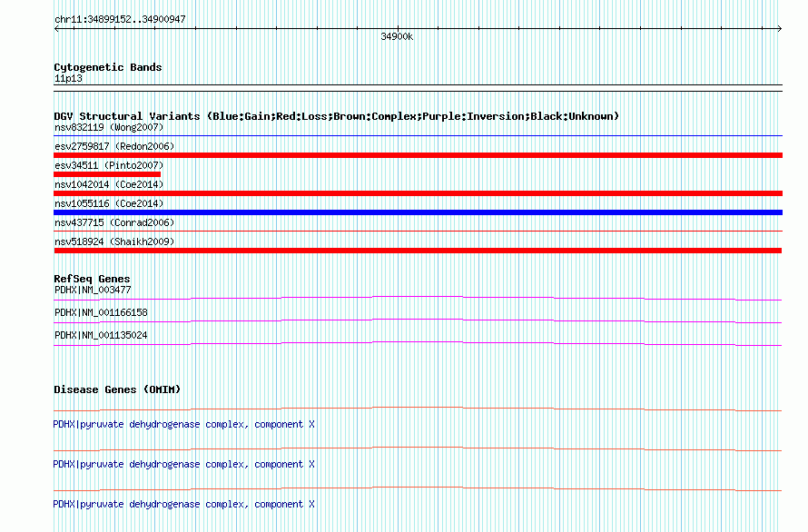The height and width of the screenshot is (532, 808).
Task: Click the RefSeq Genes track title
Action: click(92, 279)
